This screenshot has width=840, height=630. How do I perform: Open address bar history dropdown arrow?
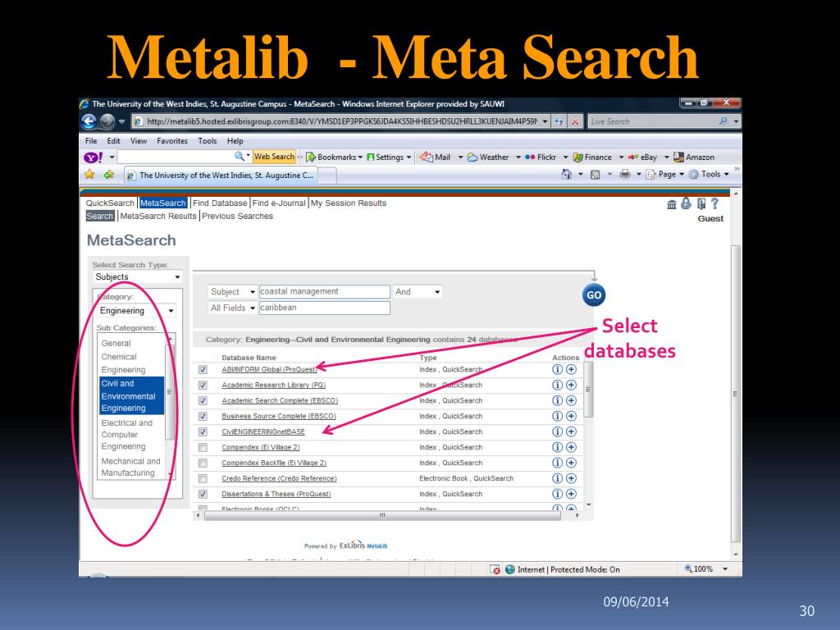tap(545, 121)
